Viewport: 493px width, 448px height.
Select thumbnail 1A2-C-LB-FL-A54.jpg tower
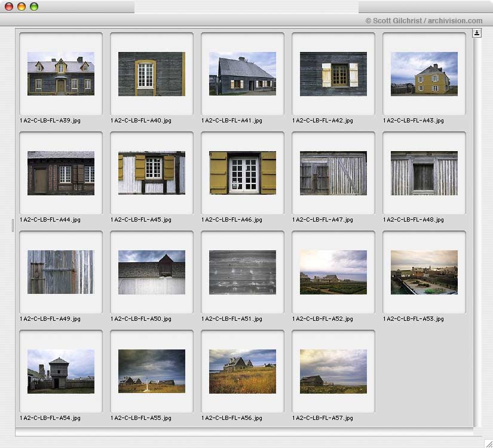[x=61, y=372]
